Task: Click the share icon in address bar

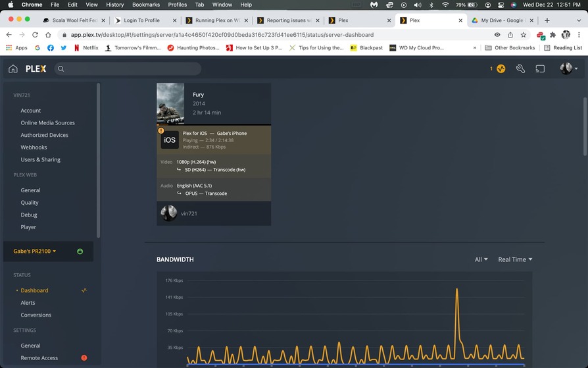Action: click(510, 34)
